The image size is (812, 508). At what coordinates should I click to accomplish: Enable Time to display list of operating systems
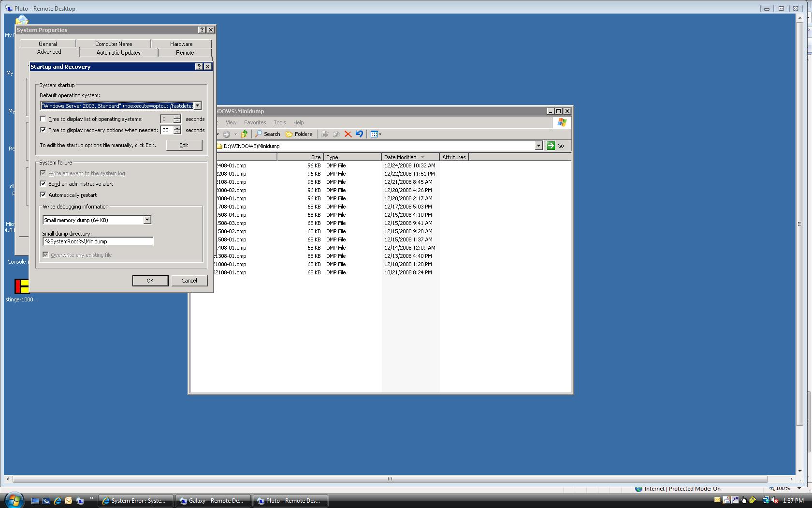43,119
